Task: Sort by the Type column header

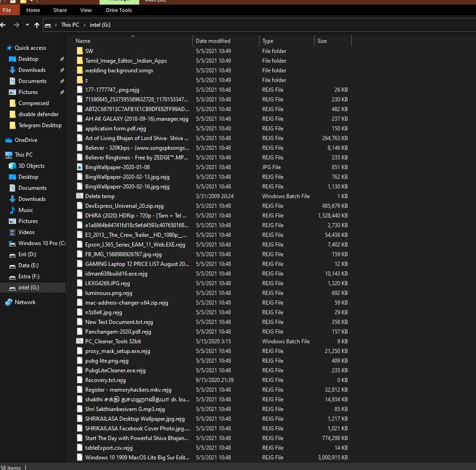Action: (x=268, y=41)
